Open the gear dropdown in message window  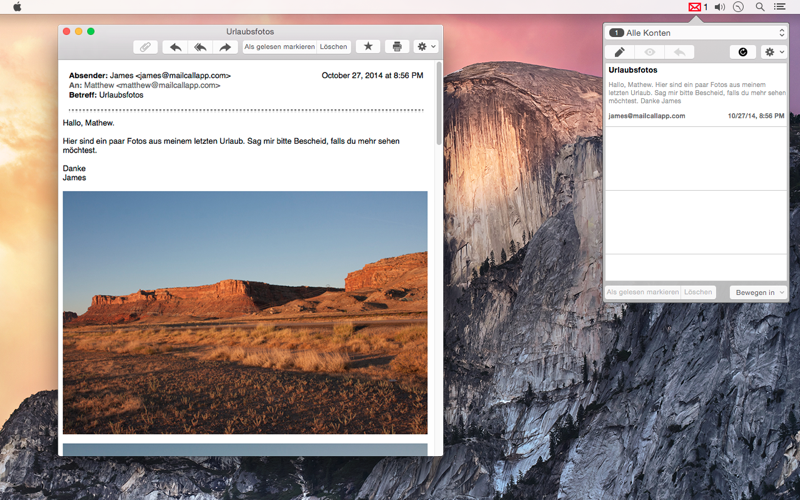[426, 47]
